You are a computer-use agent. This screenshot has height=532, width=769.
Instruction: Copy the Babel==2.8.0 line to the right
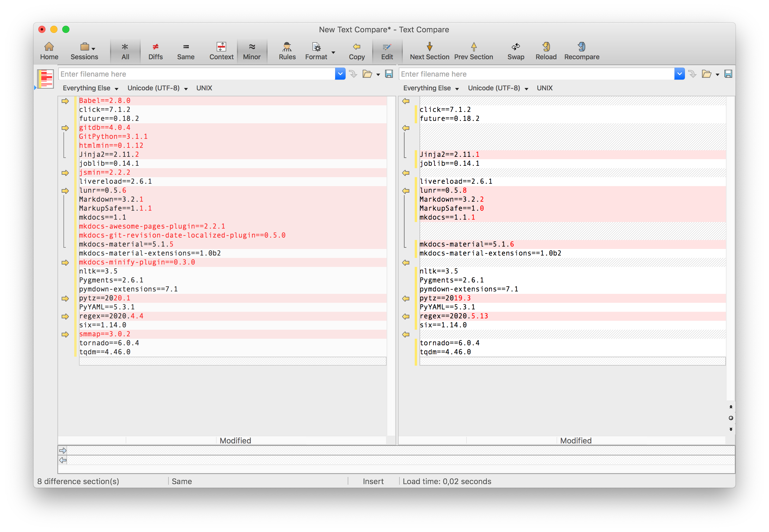click(x=65, y=101)
